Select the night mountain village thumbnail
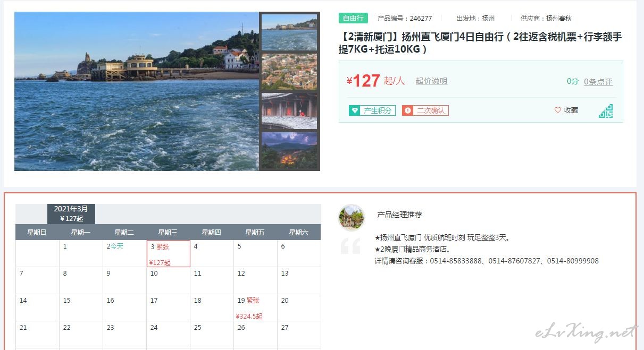644x350 pixels. (289, 150)
